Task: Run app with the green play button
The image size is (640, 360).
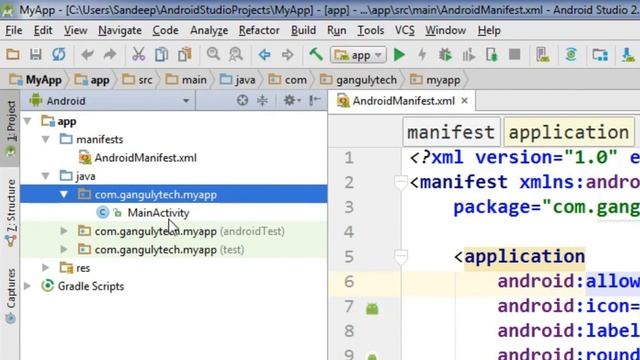Action: click(x=399, y=55)
